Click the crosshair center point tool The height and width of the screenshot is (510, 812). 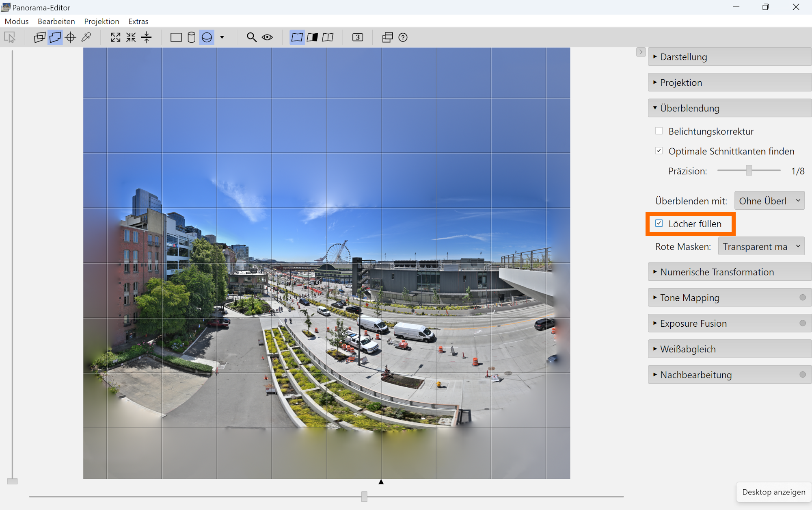pos(71,37)
